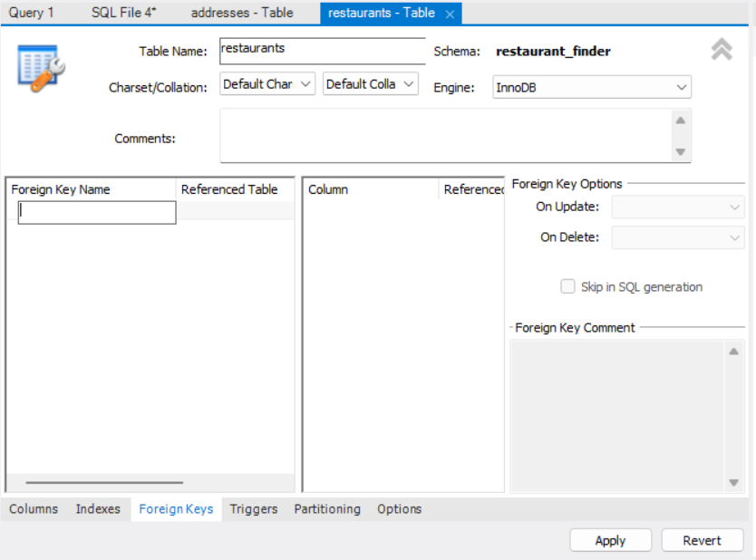This screenshot has height=560, width=756.
Task: Click the Column header in columns list
Action: click(371, 189)
